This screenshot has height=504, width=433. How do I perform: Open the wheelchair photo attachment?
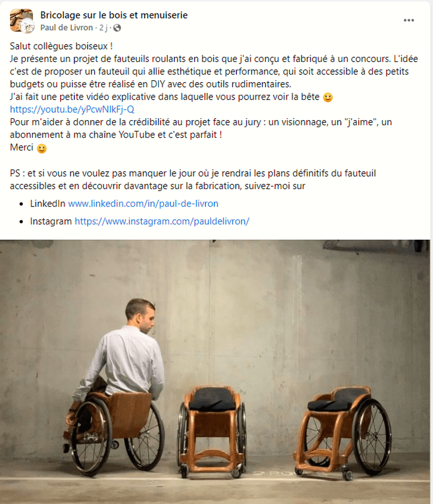(x=215, y=372)
